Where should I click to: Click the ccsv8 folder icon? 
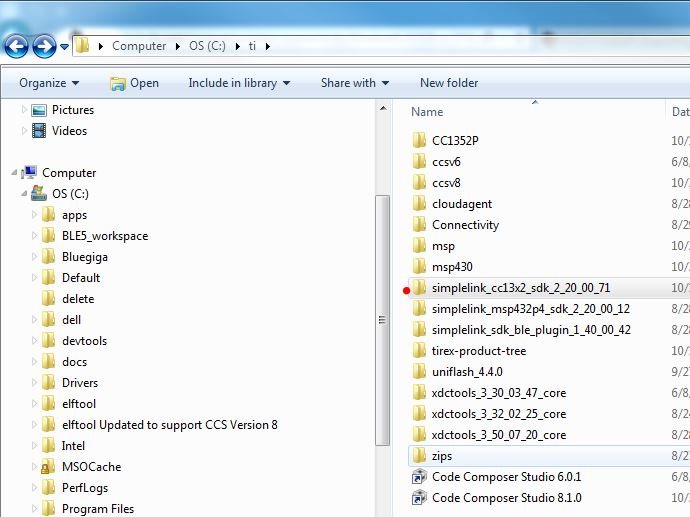419,183
